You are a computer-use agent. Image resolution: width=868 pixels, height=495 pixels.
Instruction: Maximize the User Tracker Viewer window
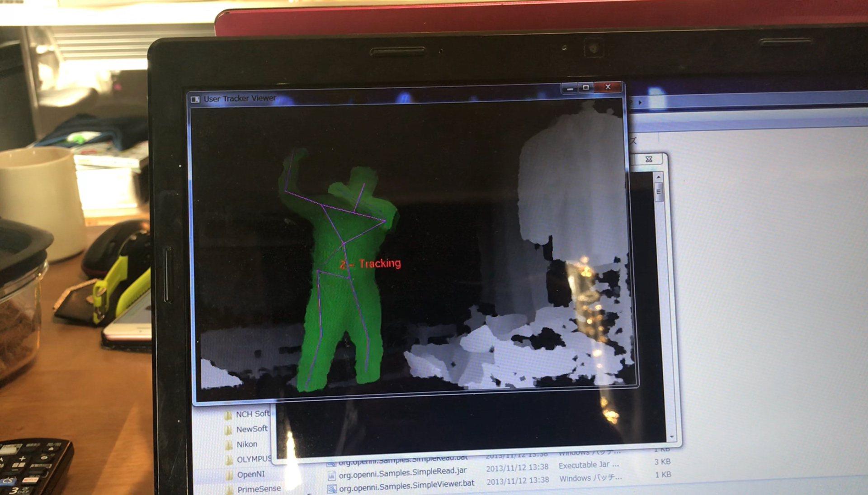click(586, 87)
